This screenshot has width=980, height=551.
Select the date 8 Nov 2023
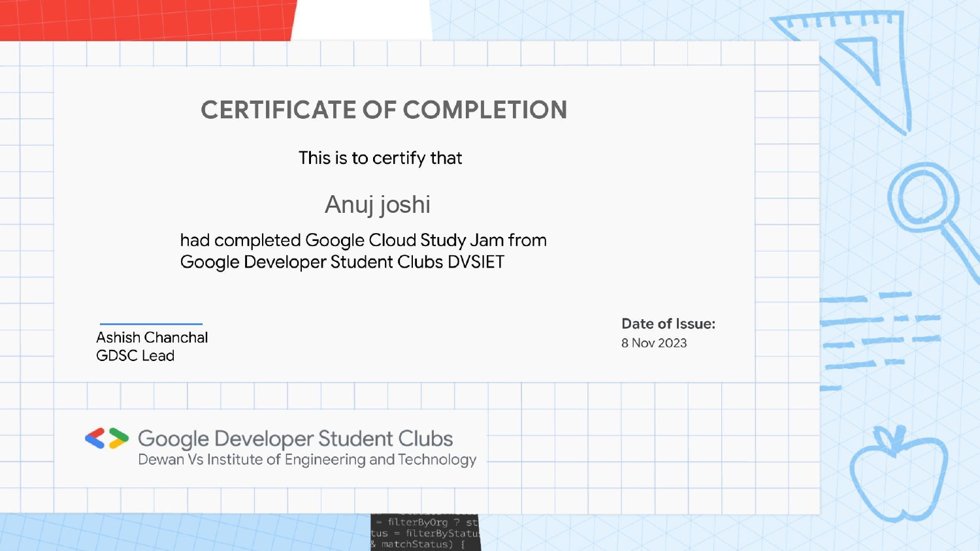[x=654, y=343]
